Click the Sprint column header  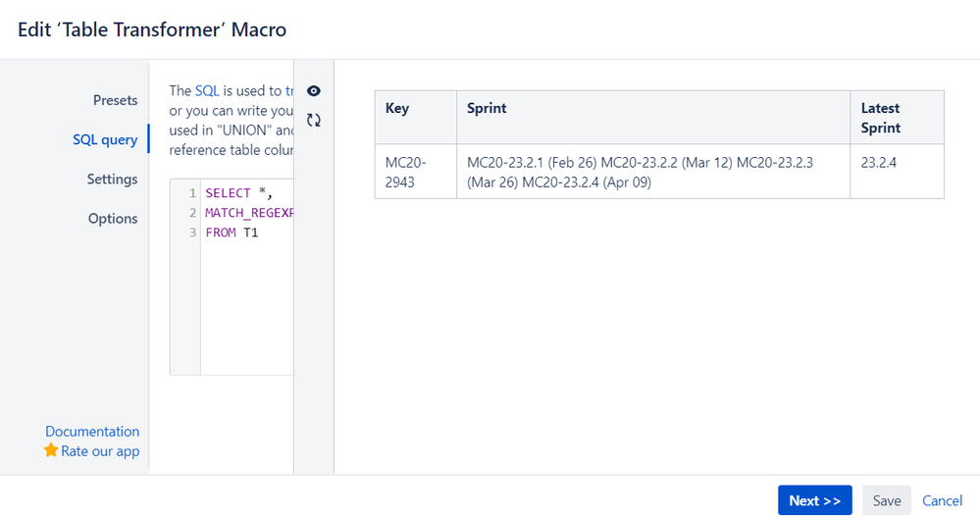click(x=487, y=109)
